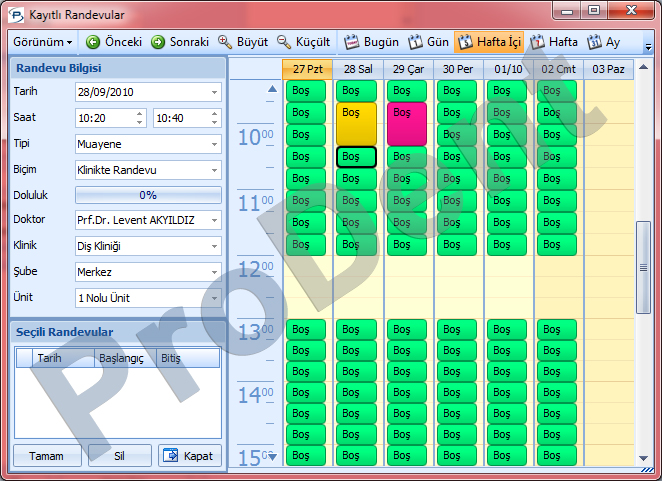Image resolution: width=662 pixels, height=481 pixels.
Task: Click the 28 Sal day header
Action: 358,69
